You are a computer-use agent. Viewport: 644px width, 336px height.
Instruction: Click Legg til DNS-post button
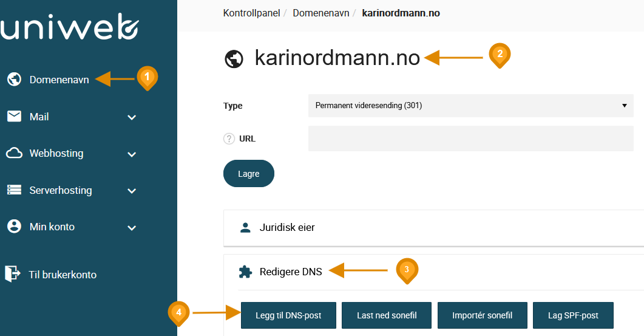[288, 315]
